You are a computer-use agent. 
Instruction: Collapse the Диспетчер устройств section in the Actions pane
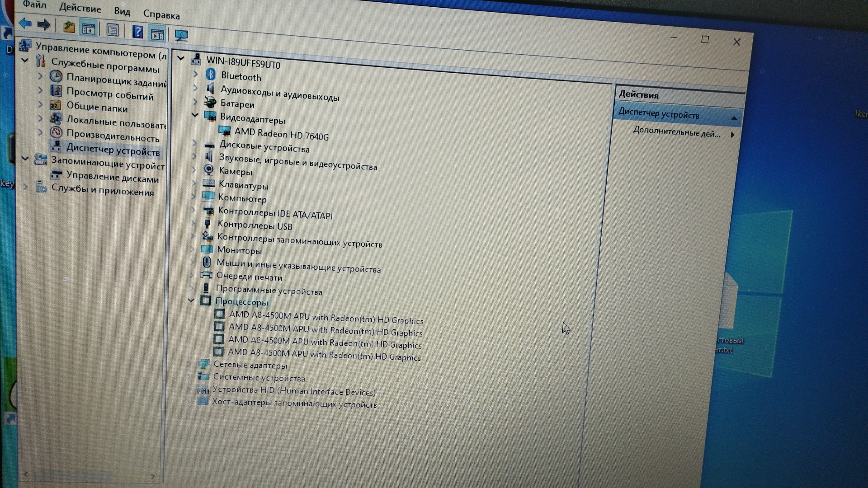tap(734, 118)
